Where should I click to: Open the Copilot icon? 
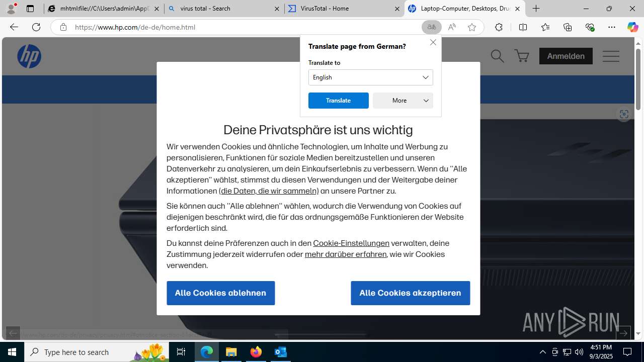(x=632, y=27)
